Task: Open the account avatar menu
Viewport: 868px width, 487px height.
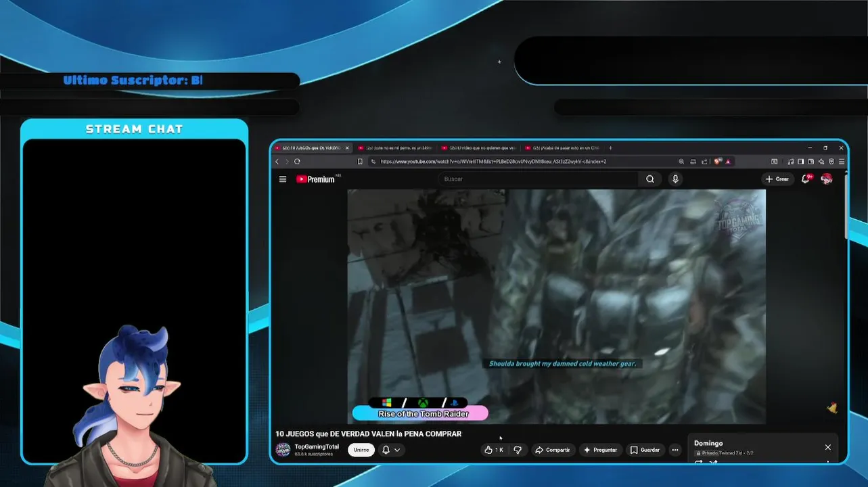Action: [x=827, y=179]
